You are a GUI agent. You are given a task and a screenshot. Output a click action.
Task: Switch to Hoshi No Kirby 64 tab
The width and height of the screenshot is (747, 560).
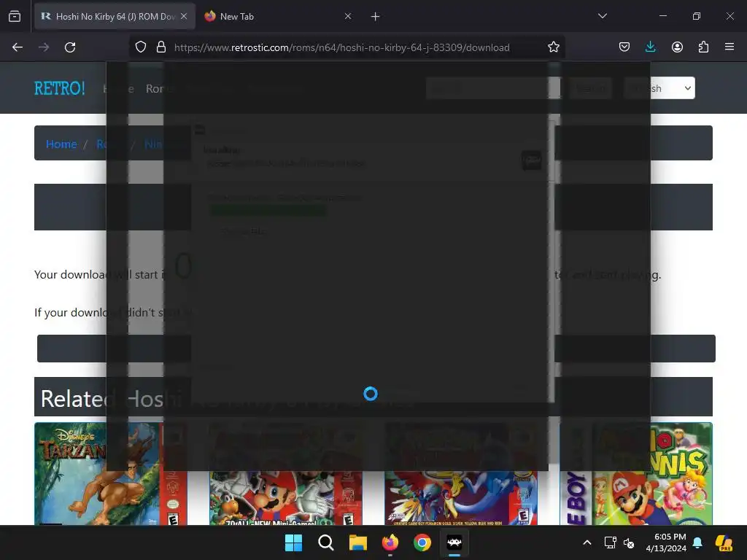click(x=115, y=17)
